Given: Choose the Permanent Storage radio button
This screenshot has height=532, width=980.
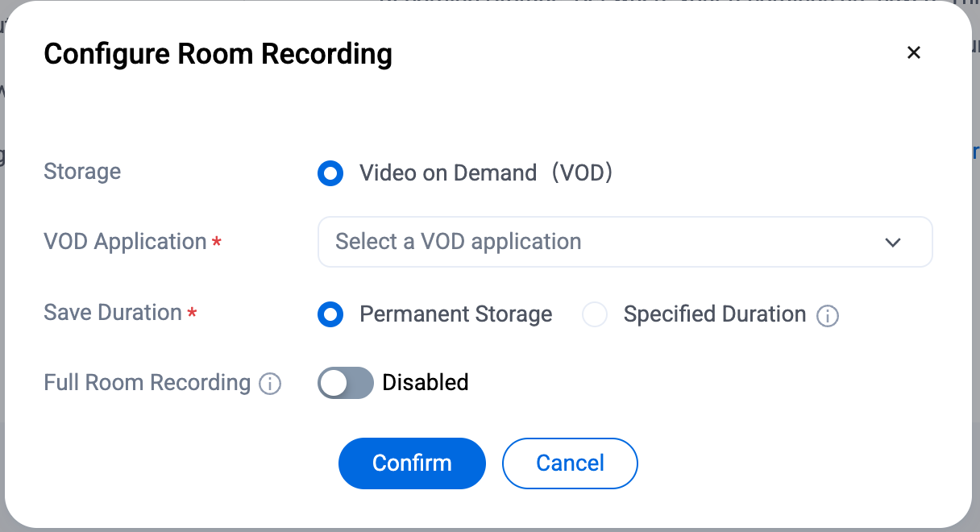Looking at the screenshot, I should click(x=330, y=314).
